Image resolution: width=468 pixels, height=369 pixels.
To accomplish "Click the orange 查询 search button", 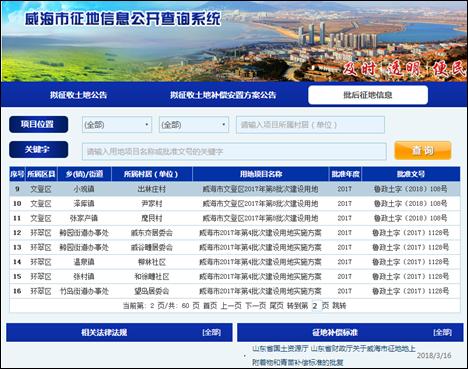I will [423, 150].
